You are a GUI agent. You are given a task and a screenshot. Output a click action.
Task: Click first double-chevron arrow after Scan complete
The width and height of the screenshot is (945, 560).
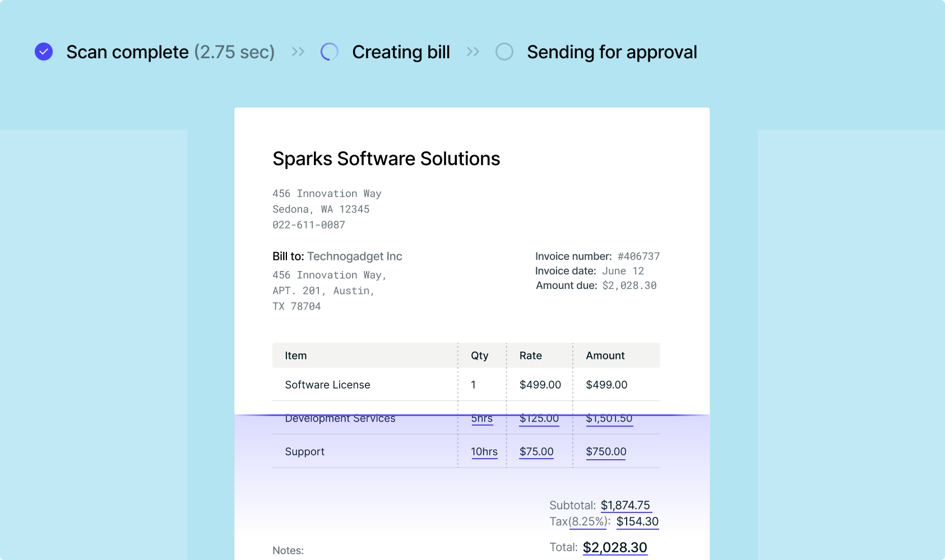pyautogui.click(x=298, y=52)
